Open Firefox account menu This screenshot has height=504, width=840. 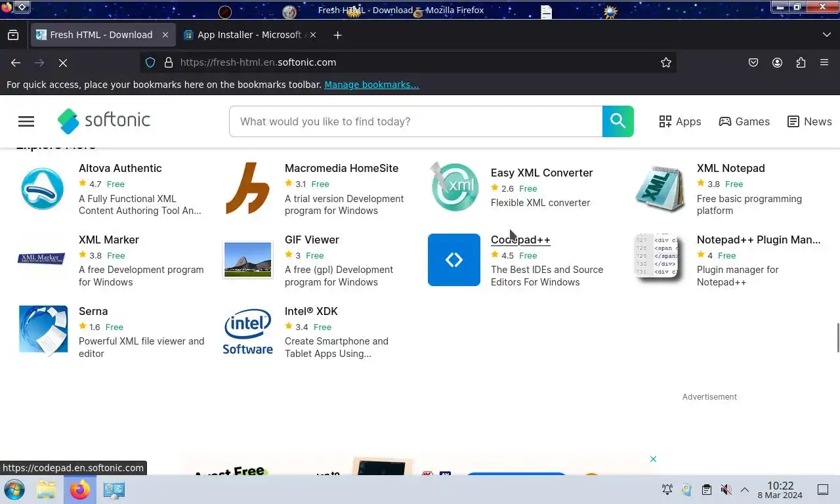click(x=777, y=62)
